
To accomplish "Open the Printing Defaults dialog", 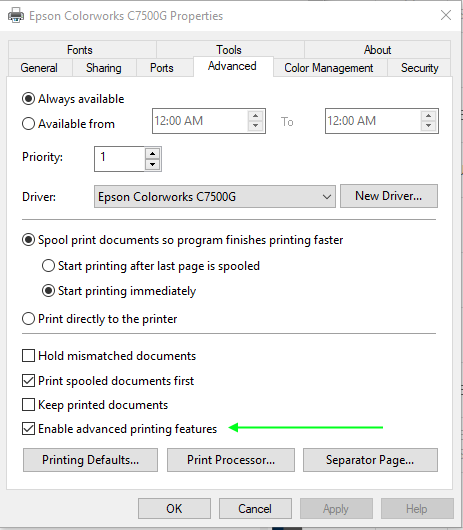I will (x=90, y=460).
